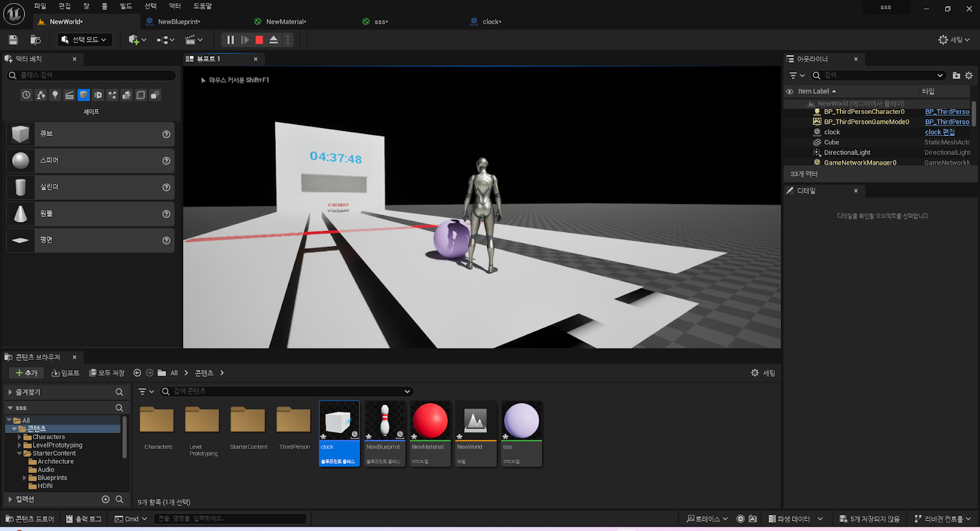Open the 선택 모드 mode dropdown

[x=85, y=40]
